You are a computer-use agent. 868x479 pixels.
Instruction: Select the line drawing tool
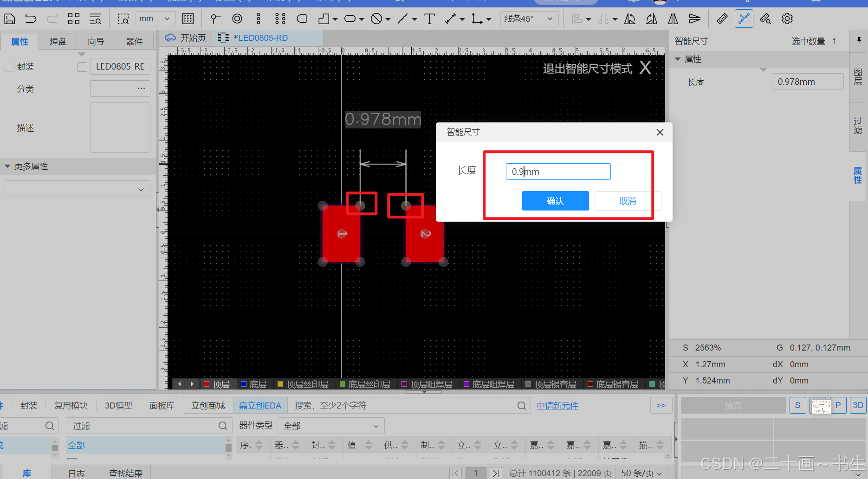[x=403, y=19]
